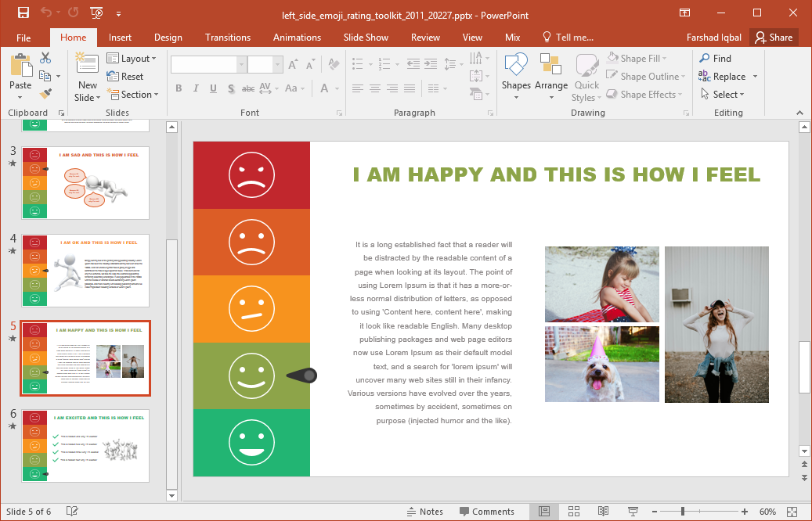Toggle bold formatting
Viewport: 812px width, 521px height.
click(x=179, y=88)
